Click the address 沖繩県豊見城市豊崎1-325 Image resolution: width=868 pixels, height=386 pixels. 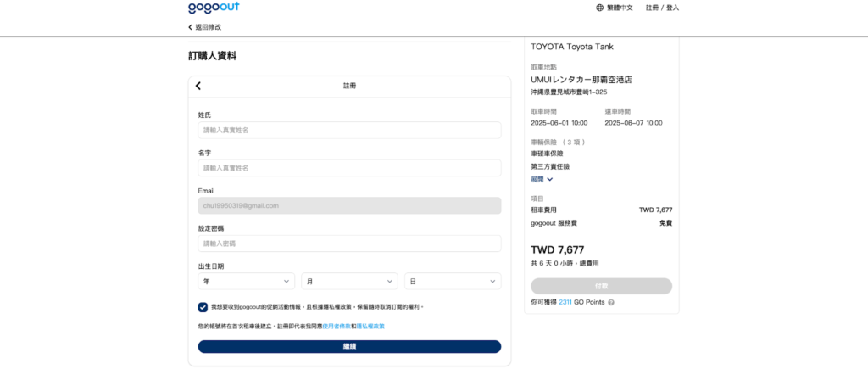click(569, 92)
